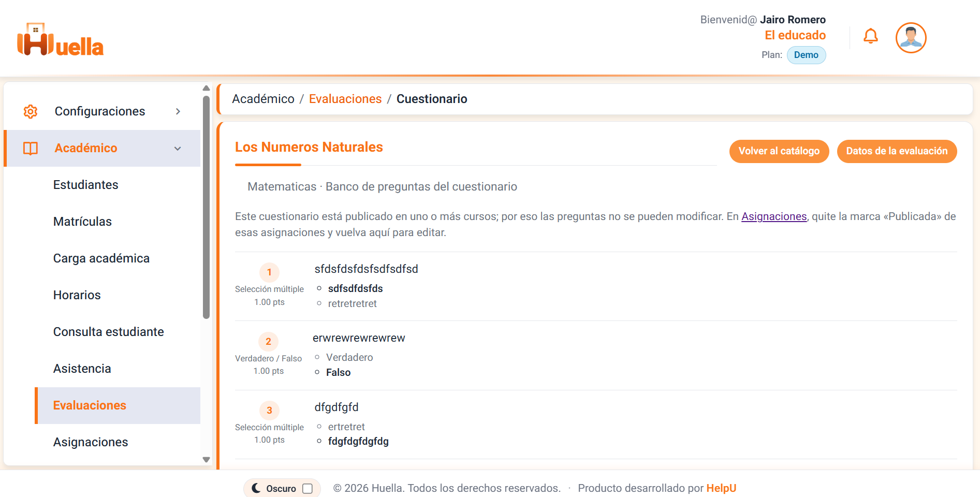
Task: Open the Horarios menu item
Action: 77,295
